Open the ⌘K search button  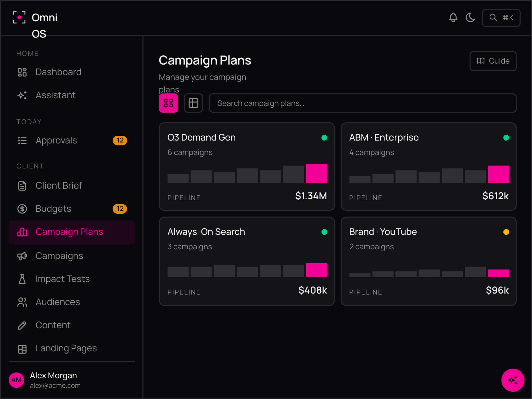501,18
